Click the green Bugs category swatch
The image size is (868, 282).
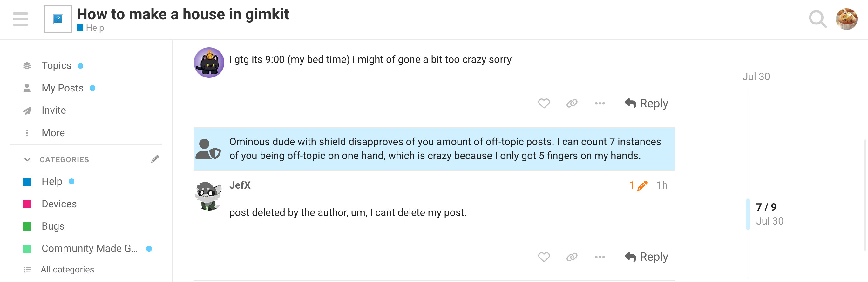click(x=27, y=226)
